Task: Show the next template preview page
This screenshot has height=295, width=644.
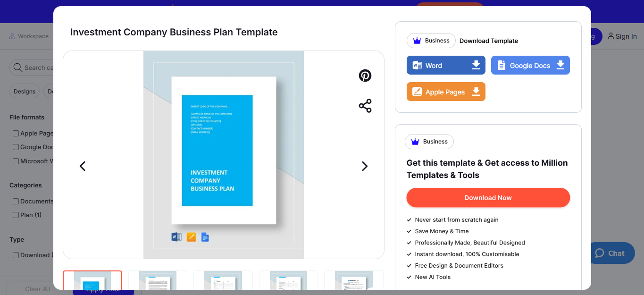Action: (x=364, y=166)
